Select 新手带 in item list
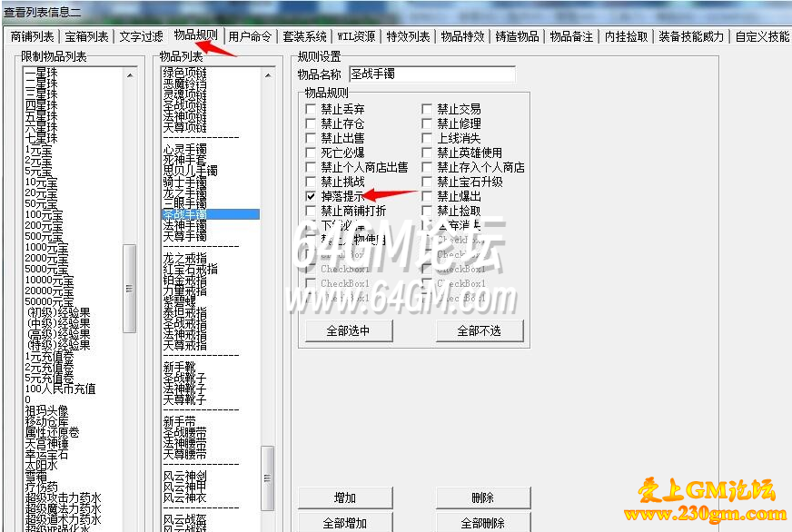The width and height of the screenshot is (792, 532). click(x=179, y=421)
